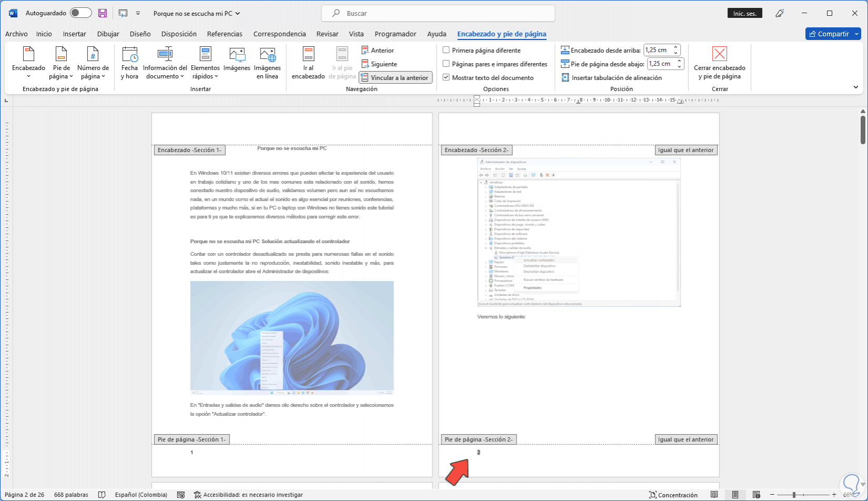Click the Compartir button
Screen dimensions: 868x501
coord(829,34)
